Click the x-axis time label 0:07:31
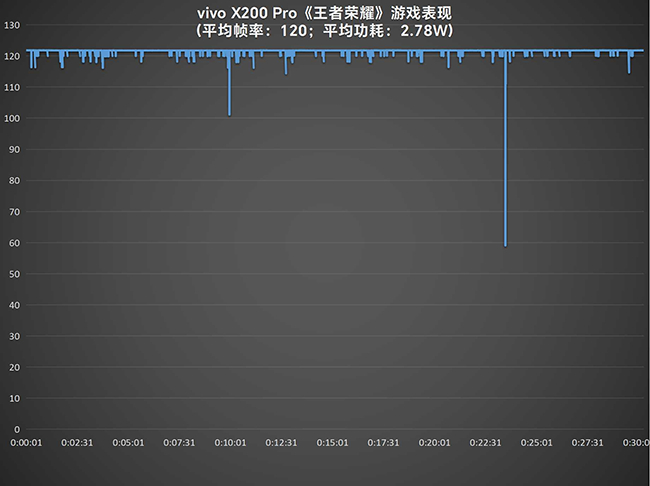 point(179,443)
